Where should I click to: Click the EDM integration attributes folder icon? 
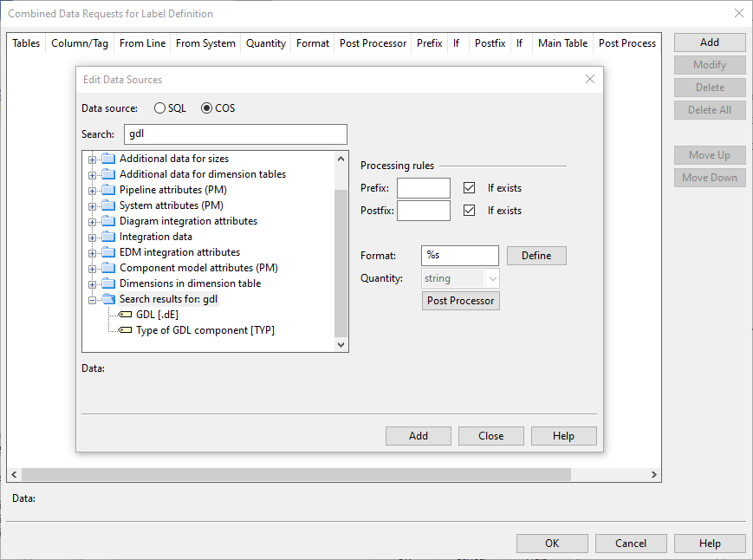pyautogui.click(x=108, y=252)
